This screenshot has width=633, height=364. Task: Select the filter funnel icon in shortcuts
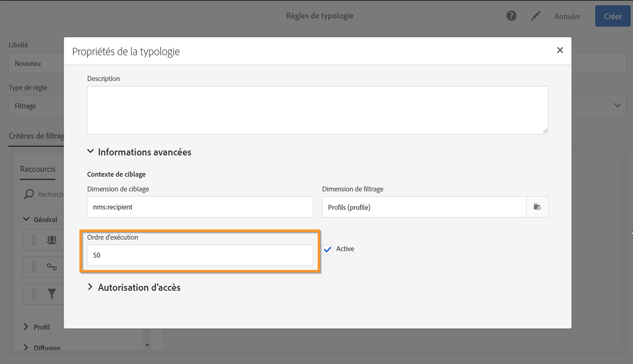pos(51,294)
